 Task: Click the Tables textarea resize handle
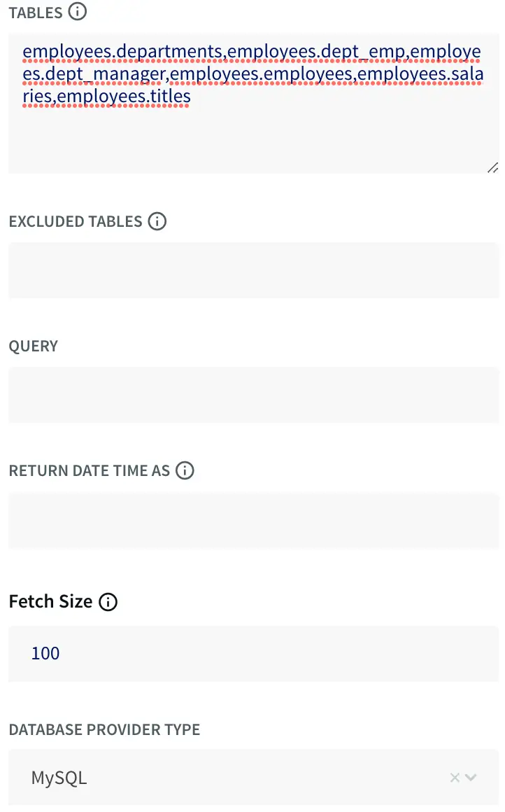click(x=492, y=167)
